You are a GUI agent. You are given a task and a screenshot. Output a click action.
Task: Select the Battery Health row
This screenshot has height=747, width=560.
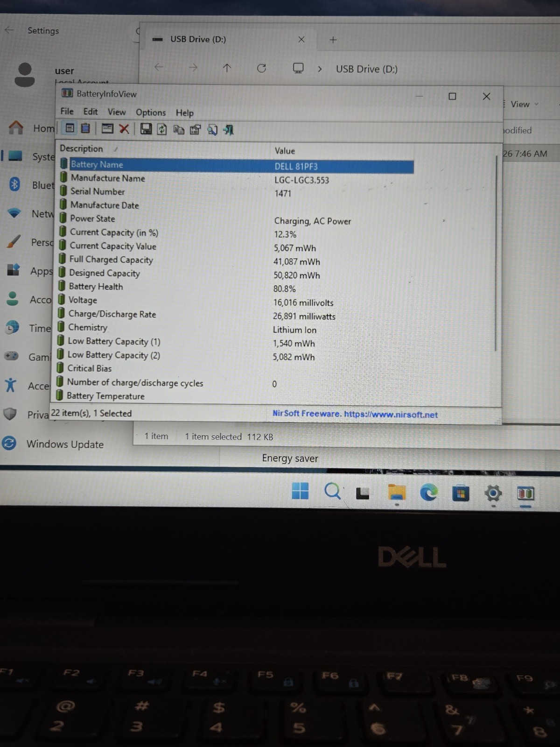tap(236, 287)
